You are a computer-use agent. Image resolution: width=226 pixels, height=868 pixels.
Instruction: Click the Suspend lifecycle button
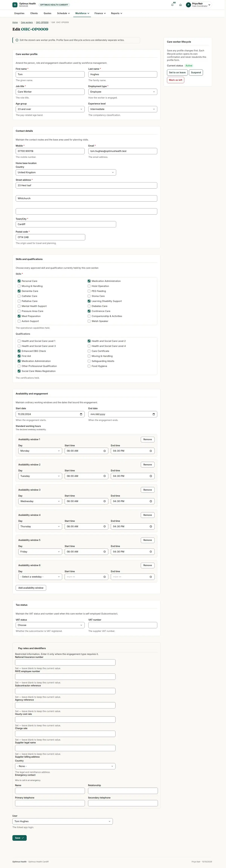pos(196,73)
